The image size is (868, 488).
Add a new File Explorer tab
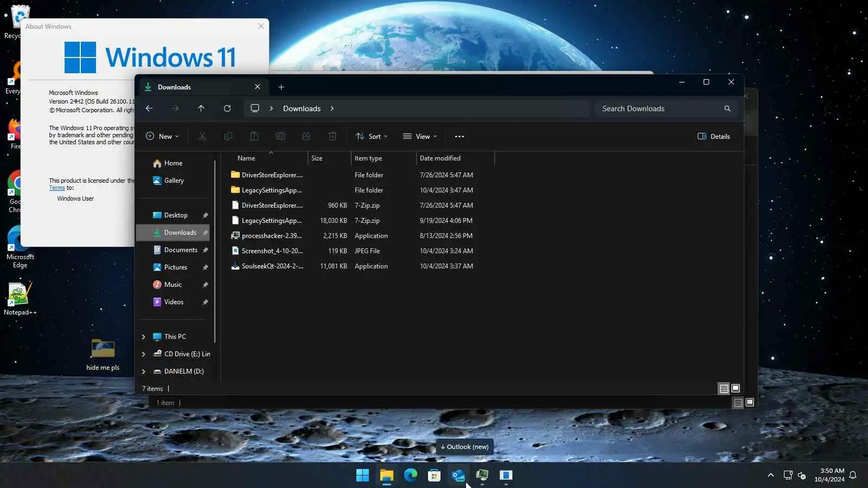(x=281, y=87)
